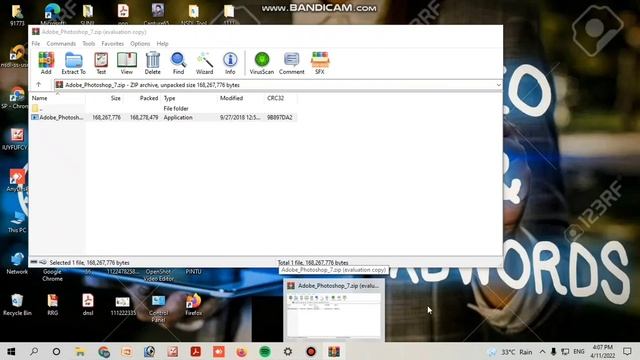Image resolution: width=640 pixels, height=360 pixels.
Task: Open Adobe Acrobat from the taskbar
Action: [x=196, y=351]
